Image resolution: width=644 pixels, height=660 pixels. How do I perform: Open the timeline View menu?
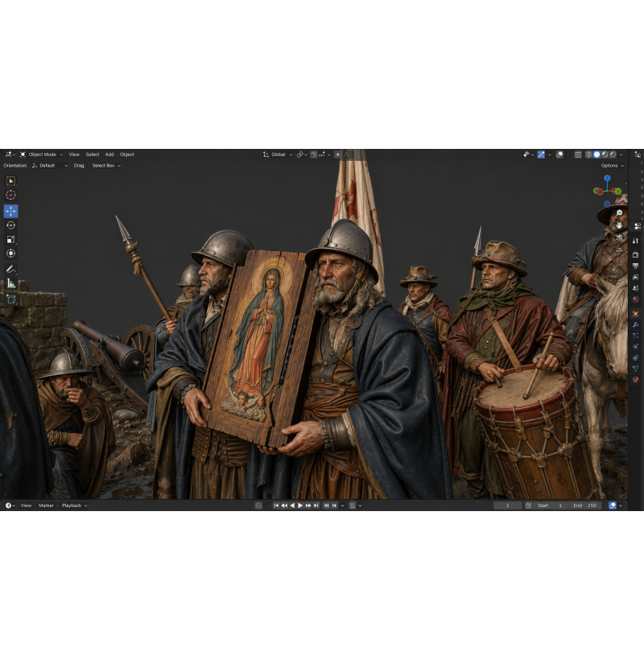pos(26,505)
